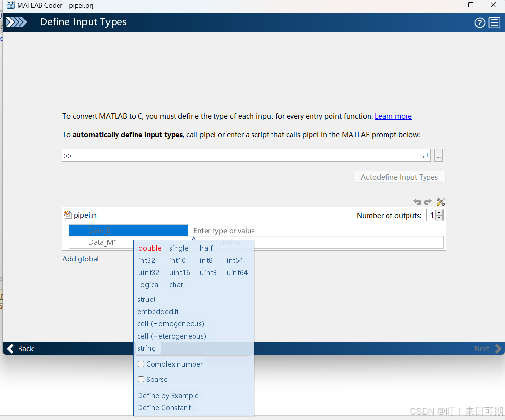Select string type entry
Viewport: 505px width, 420px height.
click(x=147, y=348)
